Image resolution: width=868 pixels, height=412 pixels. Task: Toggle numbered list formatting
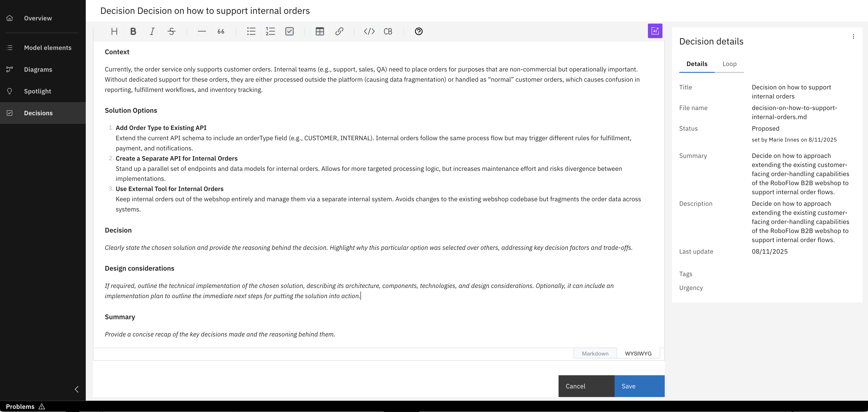[x=270, y=31]
